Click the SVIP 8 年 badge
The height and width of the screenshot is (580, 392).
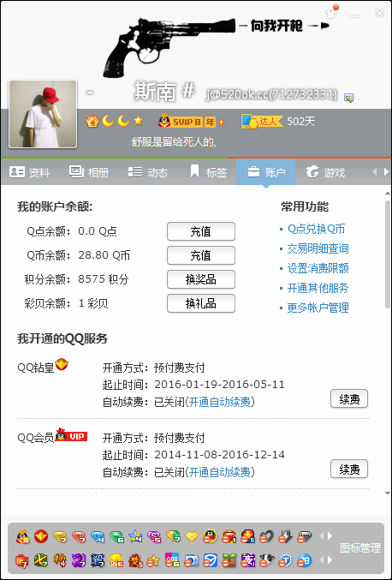pyautogui.click(x=191, y=121)
